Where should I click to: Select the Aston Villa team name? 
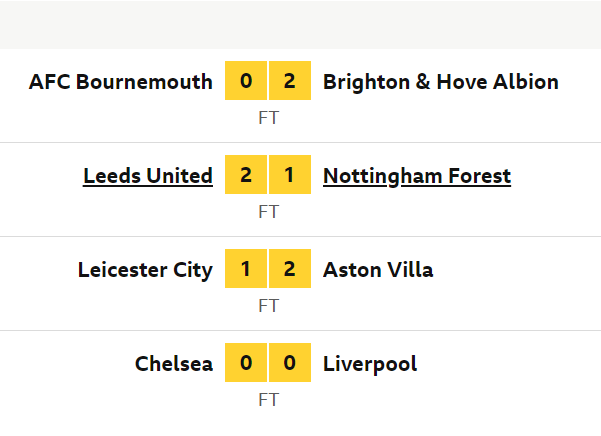(378, 270)
